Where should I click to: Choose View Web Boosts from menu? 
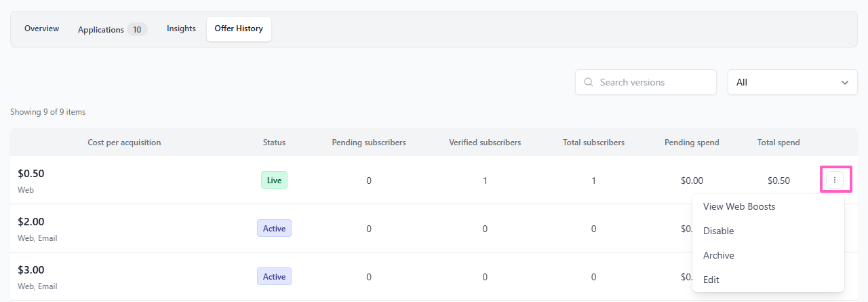(x=739, y=206)
